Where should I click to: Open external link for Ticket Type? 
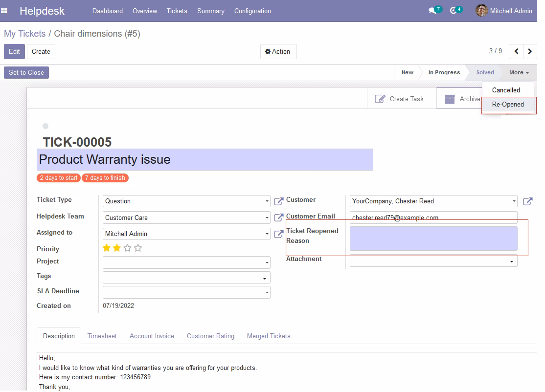click(x=279, y=201)
